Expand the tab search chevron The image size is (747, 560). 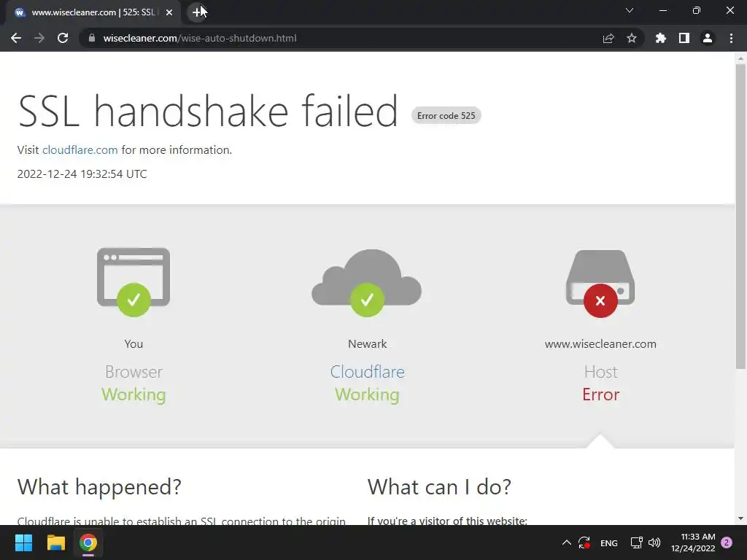tap(630, 10)
